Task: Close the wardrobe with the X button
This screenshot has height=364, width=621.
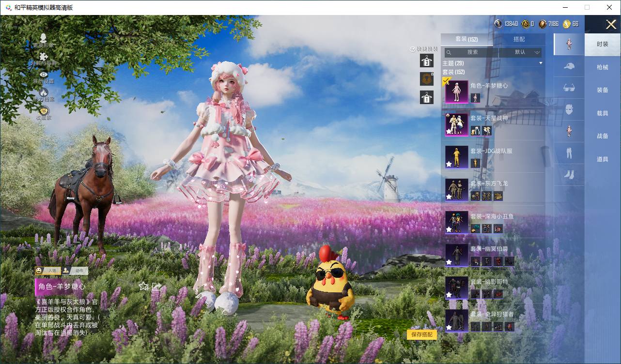Action: pyautogui.click(x=611, y=25)
